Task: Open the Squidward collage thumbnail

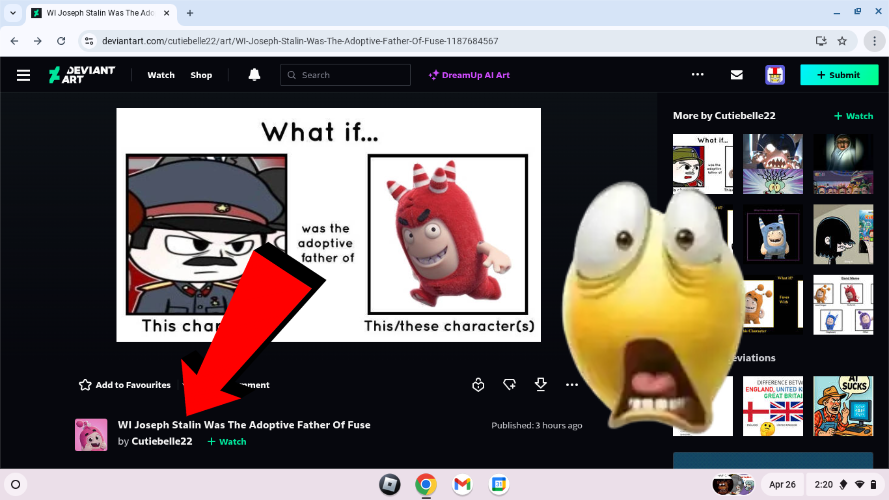Action: (773, 164)
